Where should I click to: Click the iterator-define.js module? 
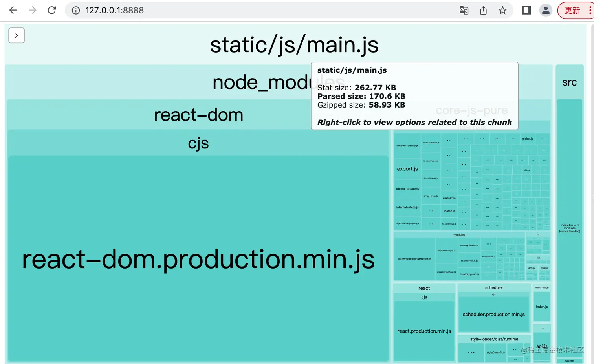click(x=407, y=146)
